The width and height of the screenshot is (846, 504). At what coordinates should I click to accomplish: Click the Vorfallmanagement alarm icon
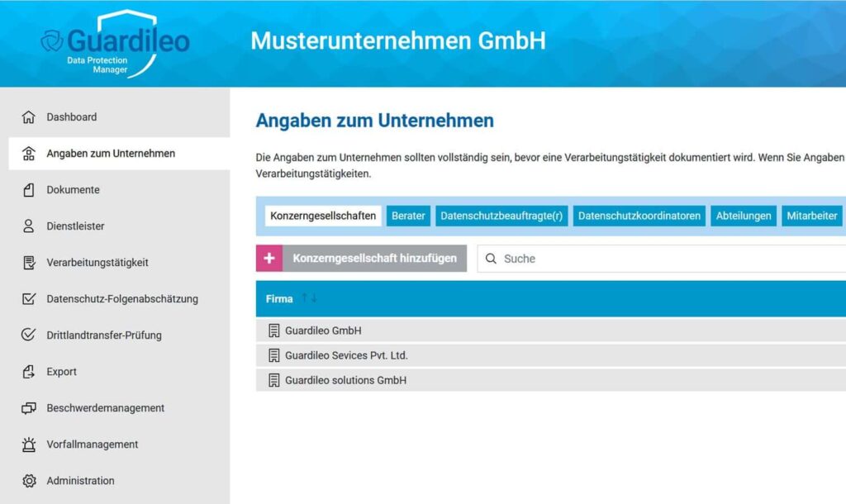tap(29, 445)
